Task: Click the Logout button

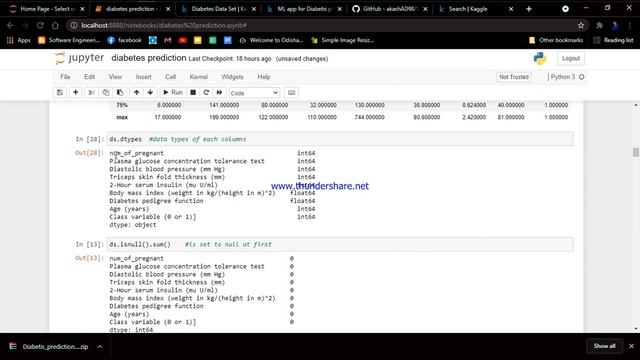Action: point(571,58)
